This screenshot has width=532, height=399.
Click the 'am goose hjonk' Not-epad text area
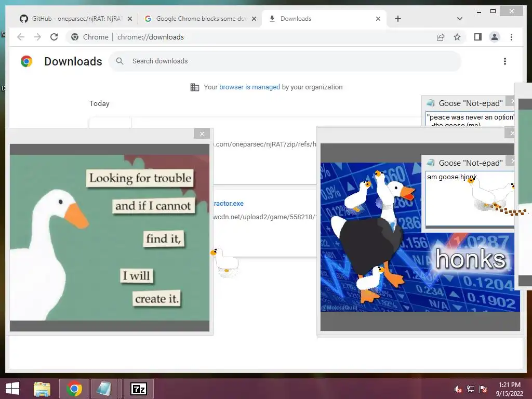pos(470,198)
